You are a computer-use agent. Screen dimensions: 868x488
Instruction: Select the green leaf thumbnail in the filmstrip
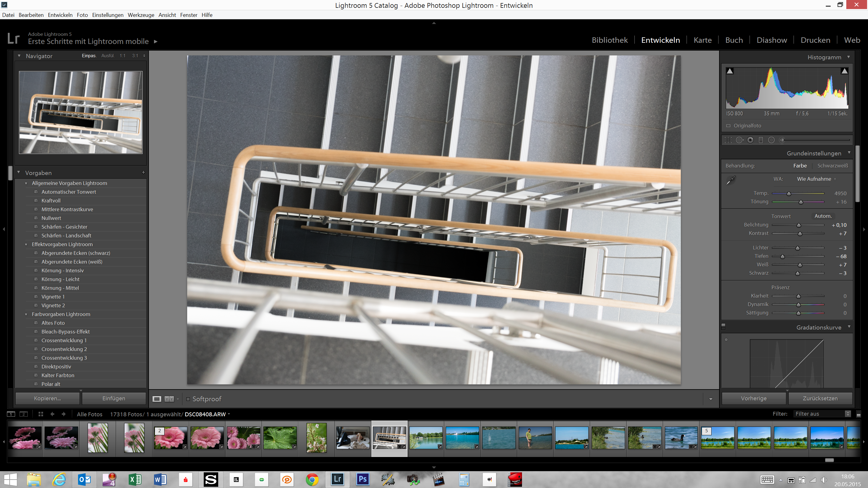point(279,438)
